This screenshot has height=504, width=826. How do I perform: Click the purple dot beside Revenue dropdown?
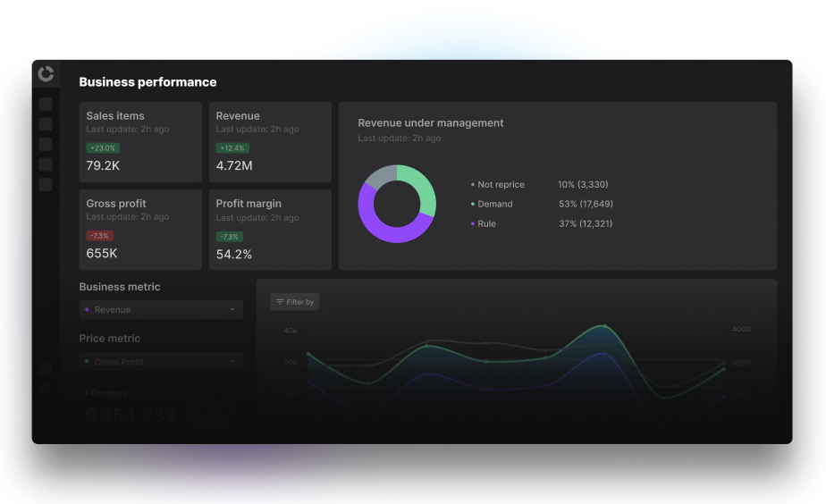pos(87,310)
